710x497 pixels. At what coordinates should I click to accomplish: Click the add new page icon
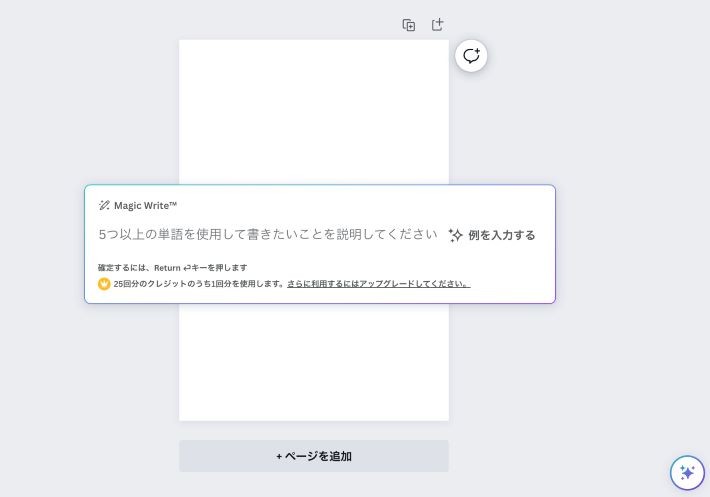pyautogui.click(x=437, y=24)
